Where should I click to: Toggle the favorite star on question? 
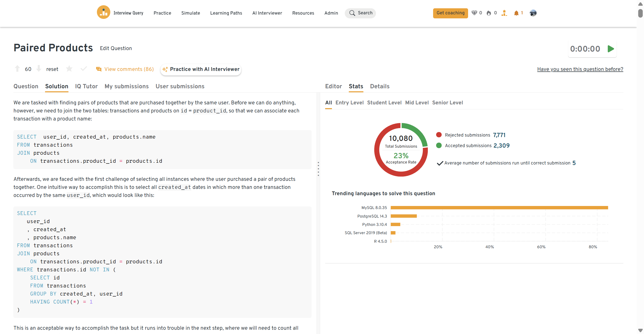[69, 69]
